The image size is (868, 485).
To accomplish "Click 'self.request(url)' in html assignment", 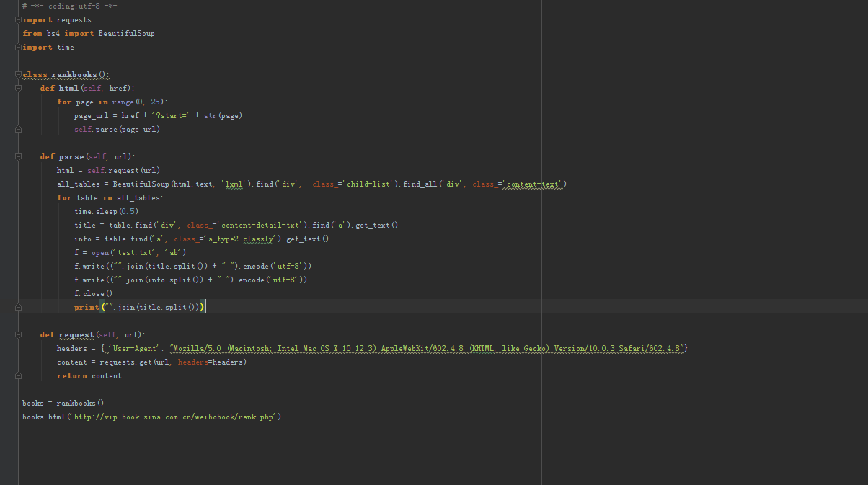I will click(123, 170).
